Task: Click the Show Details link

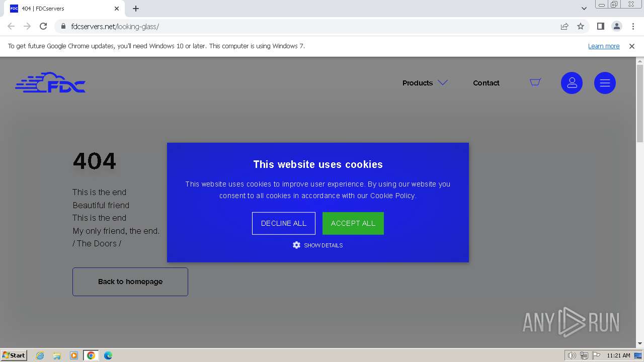Action: pos(323,245)
